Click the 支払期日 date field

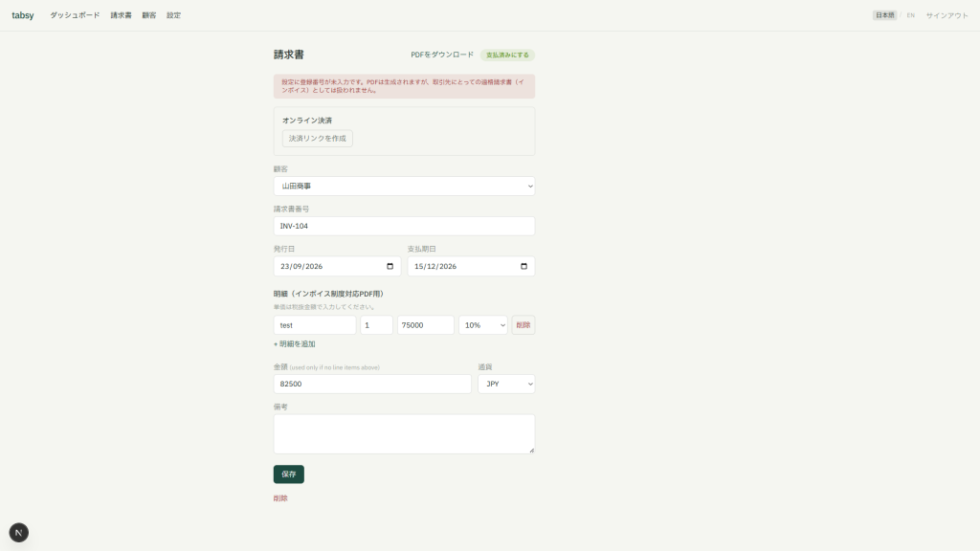(x=471, y=266)
